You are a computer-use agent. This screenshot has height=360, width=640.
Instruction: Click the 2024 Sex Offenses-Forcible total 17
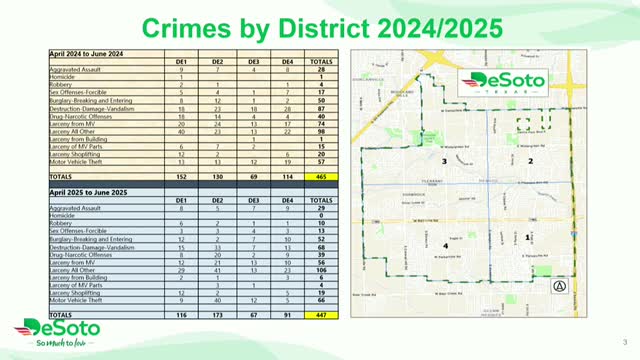coord(321,92)
